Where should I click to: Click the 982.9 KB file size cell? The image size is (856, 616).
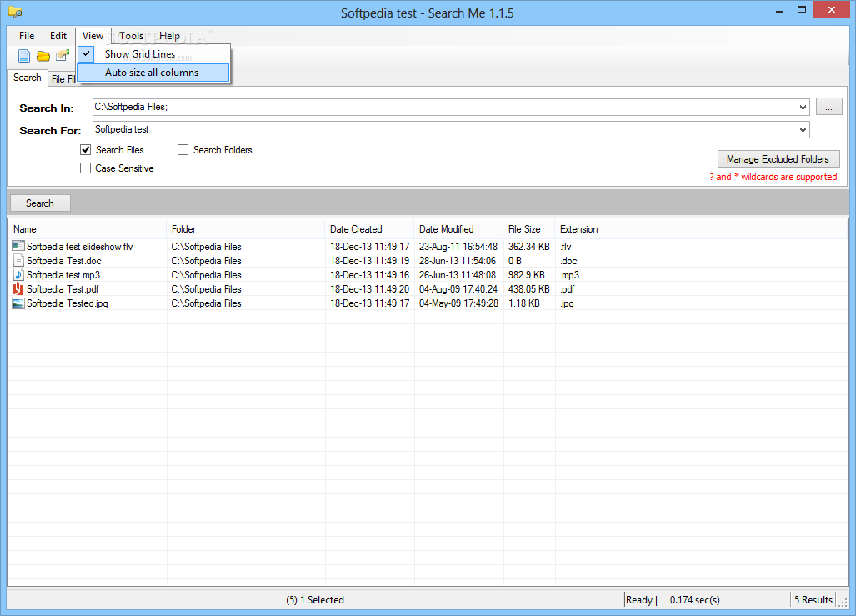tap(526, 275)
